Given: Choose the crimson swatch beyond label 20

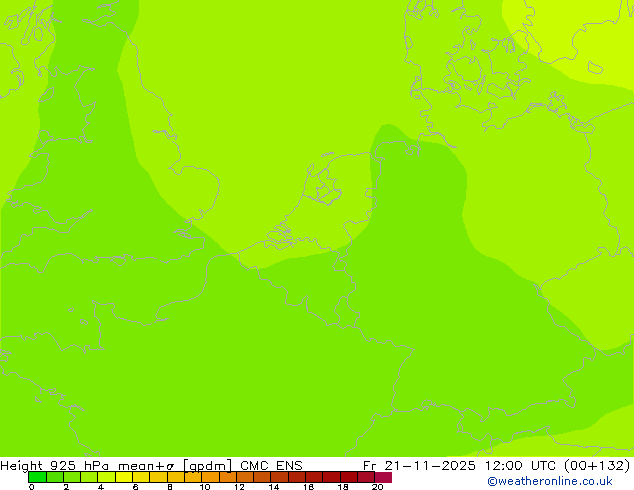Looking at the screenshot, I should click(x=383, y=477).
